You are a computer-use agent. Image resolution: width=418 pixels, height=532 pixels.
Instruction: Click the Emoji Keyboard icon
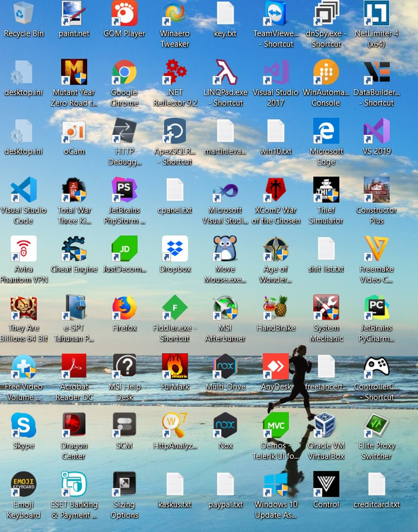pyautogui.click(x=23, y=484)
